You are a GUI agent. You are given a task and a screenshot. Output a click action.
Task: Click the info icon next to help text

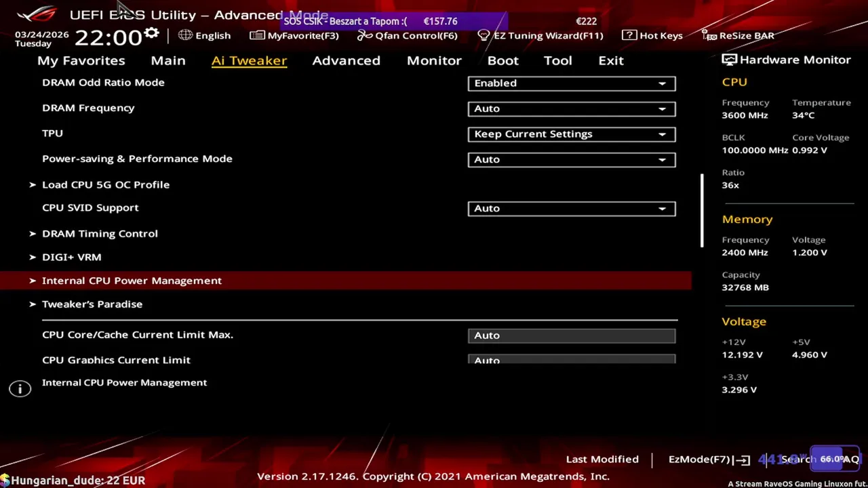click(x=20, y=388)
